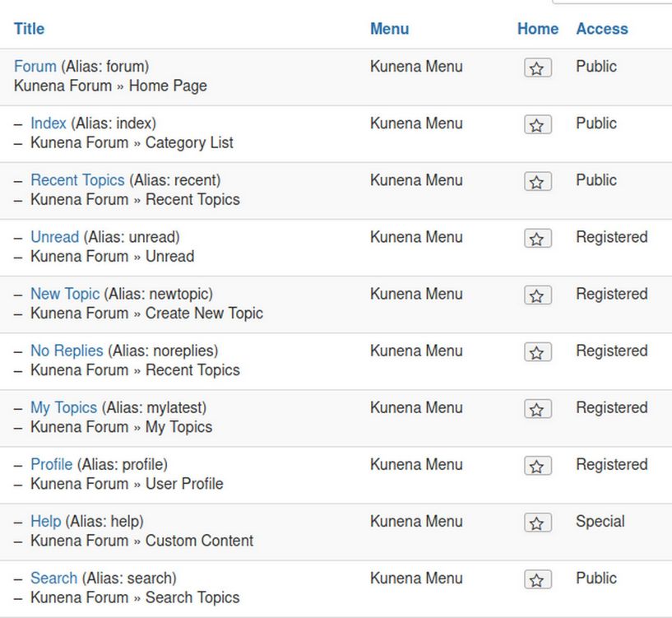Toggle home star for Help item
The height and width of the screenshot is (618, 672).
[x=537, y=523]
